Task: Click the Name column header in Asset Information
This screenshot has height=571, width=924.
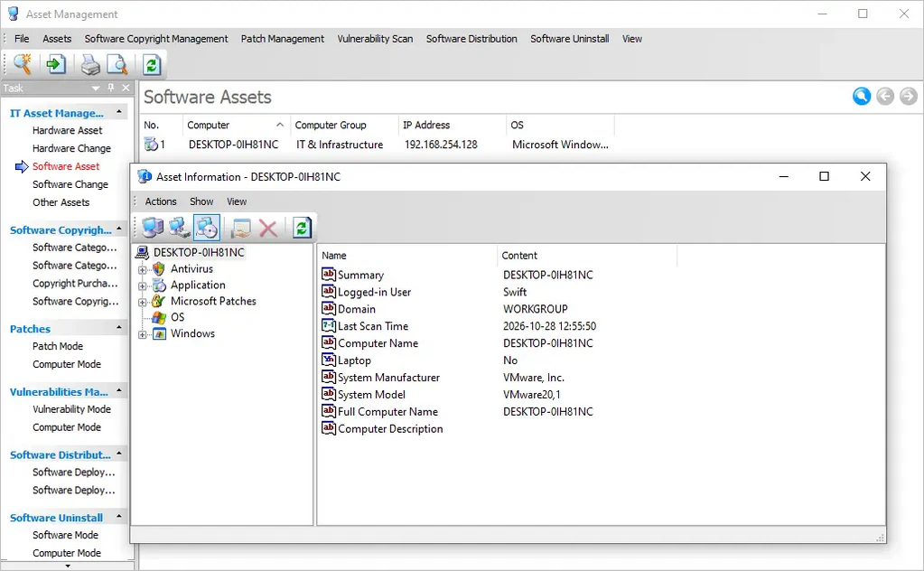Action: [407, 255]
